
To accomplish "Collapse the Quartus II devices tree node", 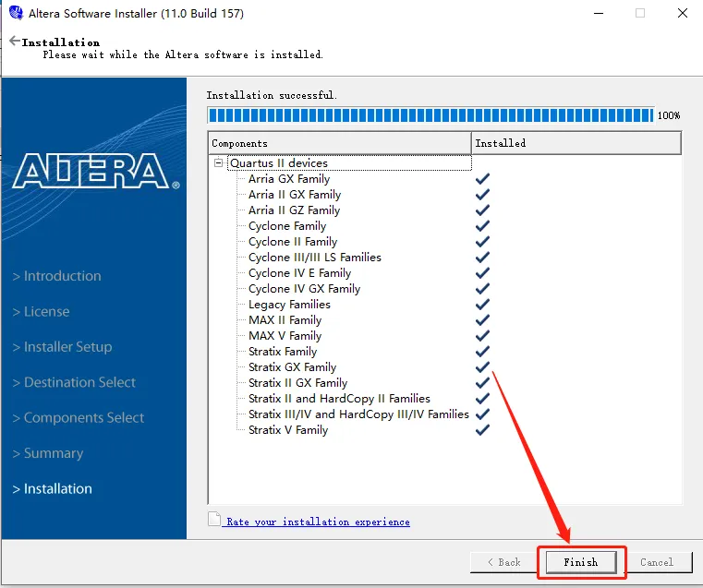I will pyautogui.click(x=218, y=162).
